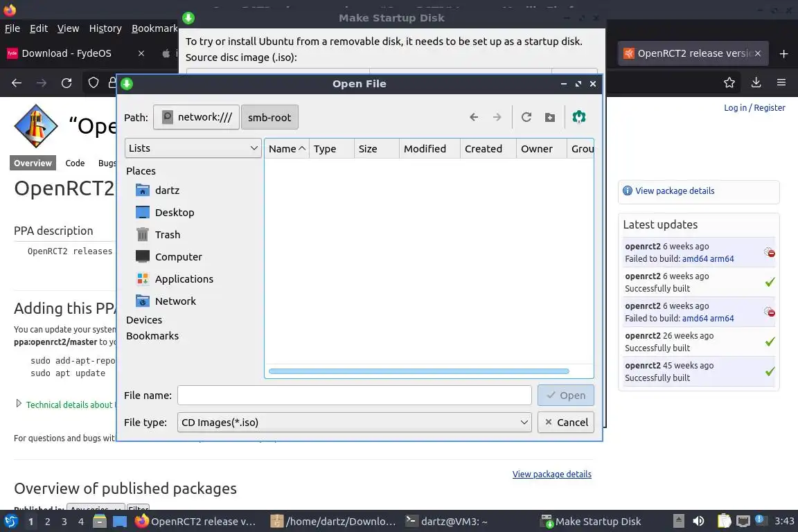The height and width of the screenshot is (532, 798).
Task: Close the Download - FydeOS tab
Action: pyautogui.click(x=141, y=53)
